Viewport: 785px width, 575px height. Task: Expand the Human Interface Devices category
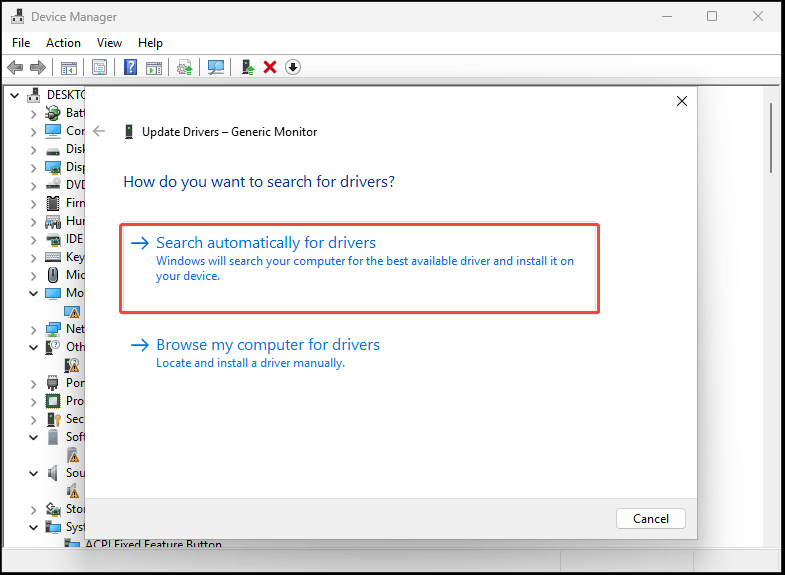pos(33,222)
